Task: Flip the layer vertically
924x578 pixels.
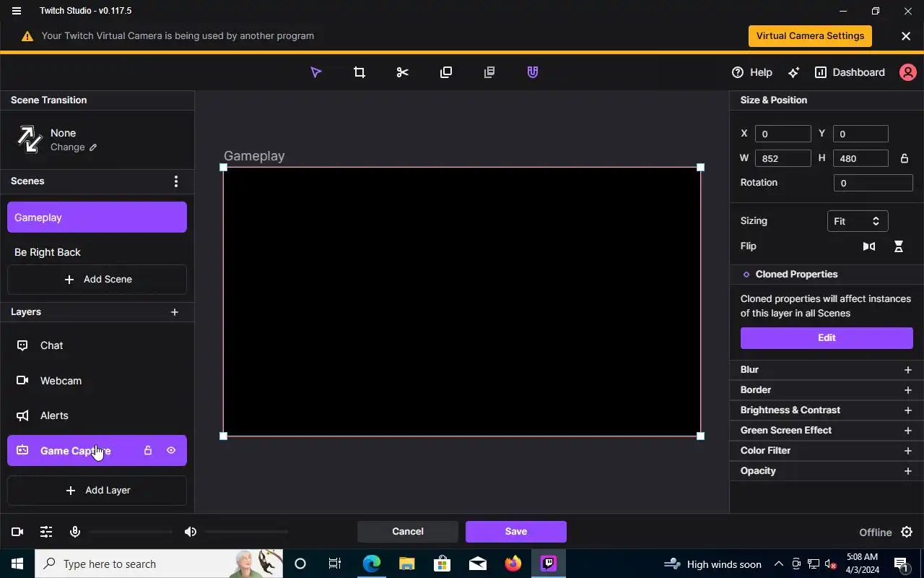Action: click(899, 246)
